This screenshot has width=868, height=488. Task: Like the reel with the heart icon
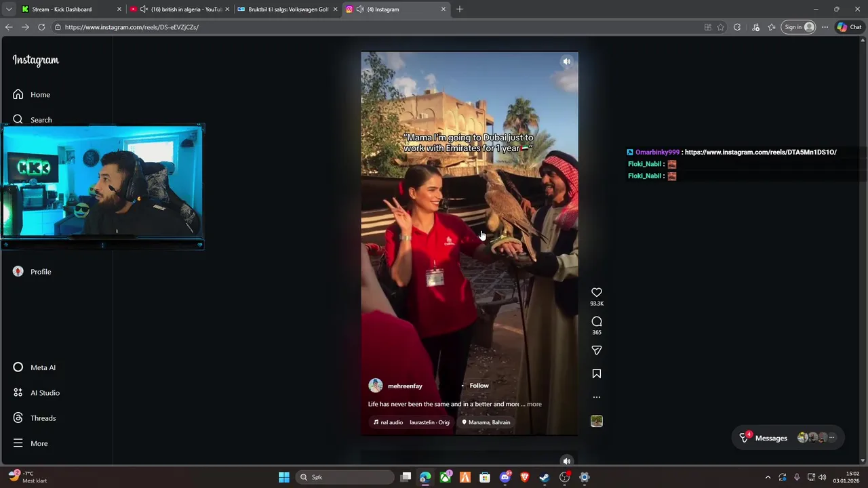(x=597, y=292)
